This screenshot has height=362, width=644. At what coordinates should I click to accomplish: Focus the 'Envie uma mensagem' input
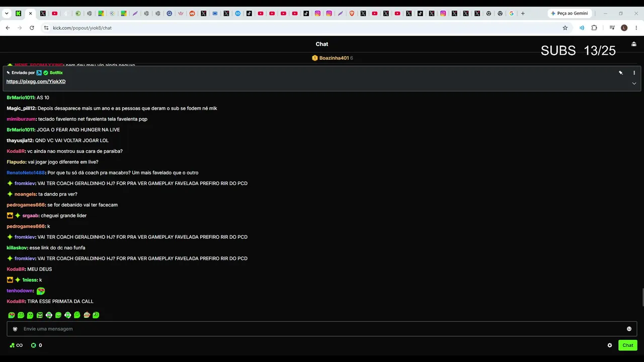(322, 329)
